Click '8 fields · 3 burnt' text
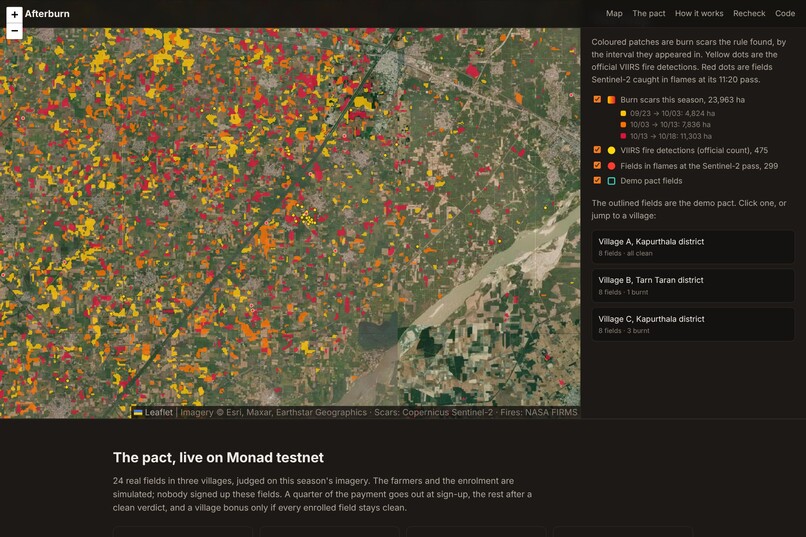Viewport: 806px width, 537px height. pos(624,330)
